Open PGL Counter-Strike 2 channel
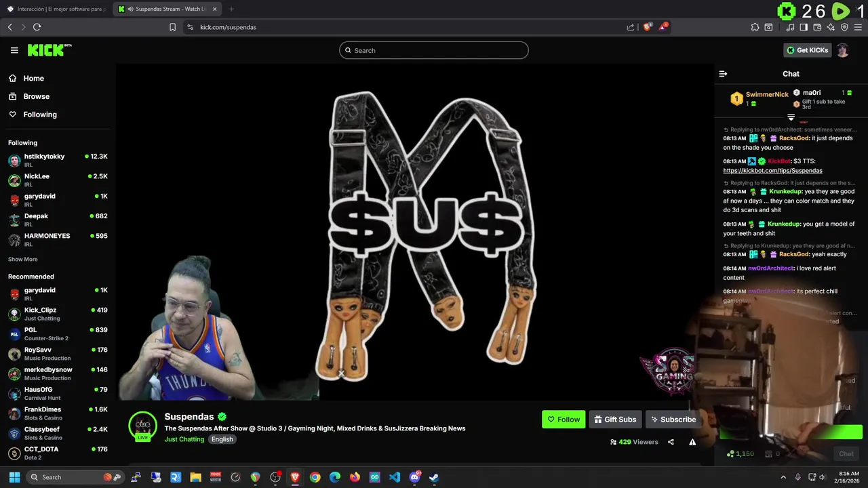 click(58, 333)
